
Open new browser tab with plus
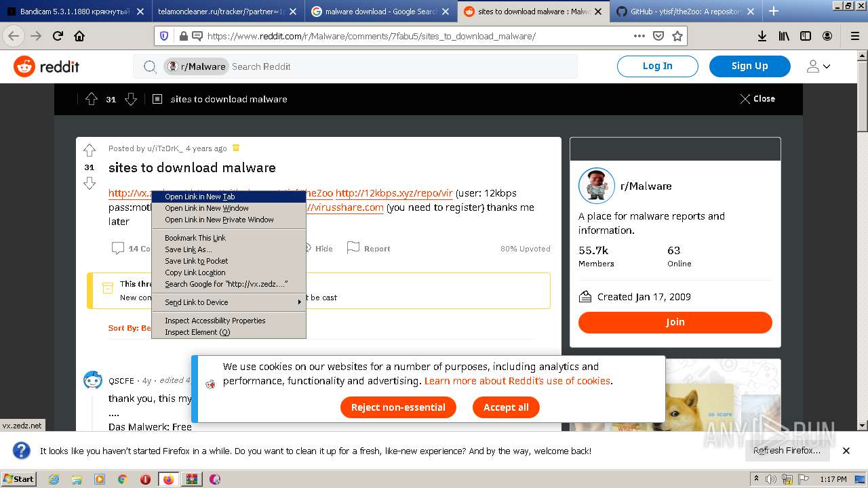(774, 11)
